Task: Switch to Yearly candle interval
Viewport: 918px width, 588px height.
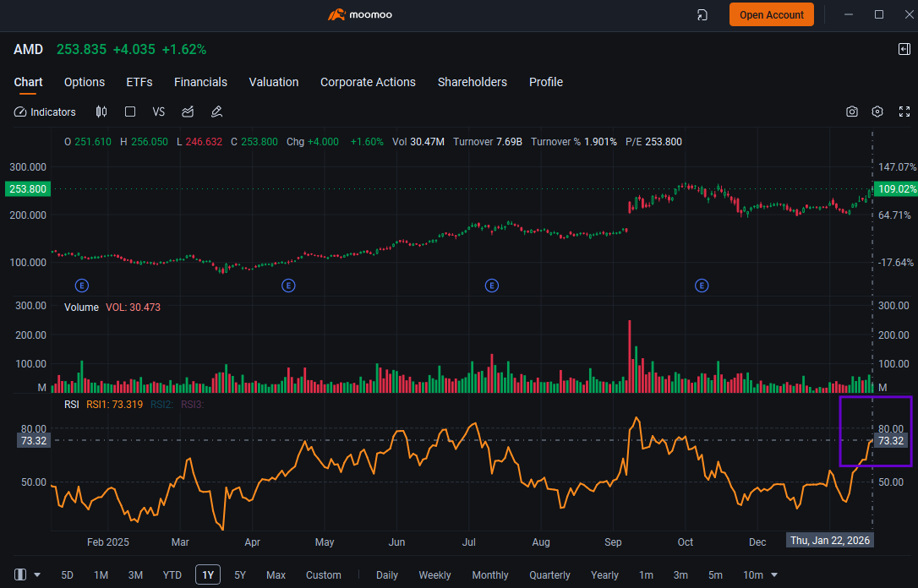Action: coord(604,575)
